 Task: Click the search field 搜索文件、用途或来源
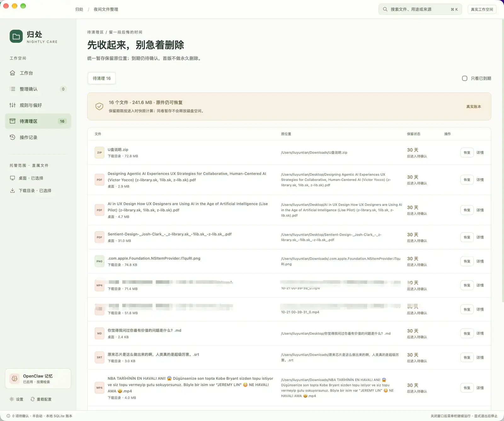tap(420, 9)
